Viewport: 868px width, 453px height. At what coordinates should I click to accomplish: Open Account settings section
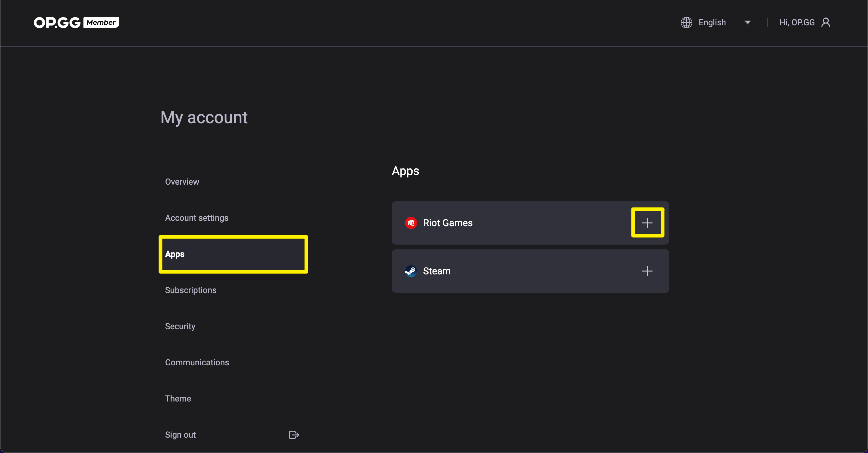tap(197, 218)
